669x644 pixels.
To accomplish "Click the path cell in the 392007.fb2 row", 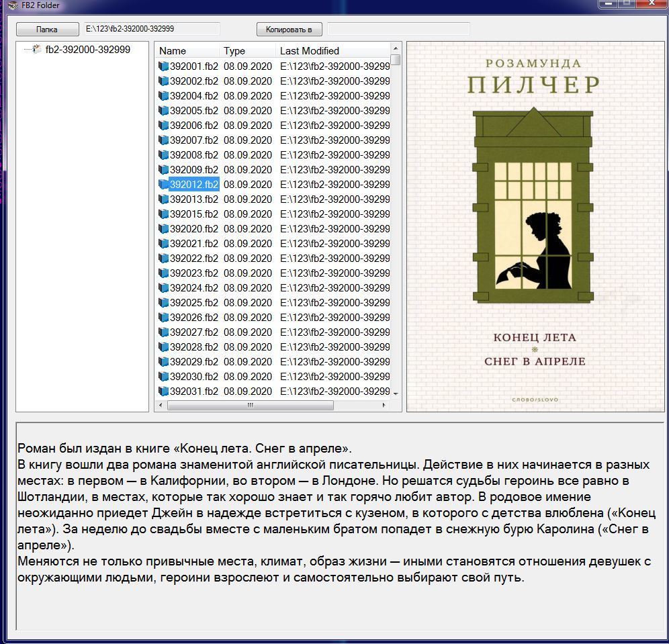I will coord(335,140).
